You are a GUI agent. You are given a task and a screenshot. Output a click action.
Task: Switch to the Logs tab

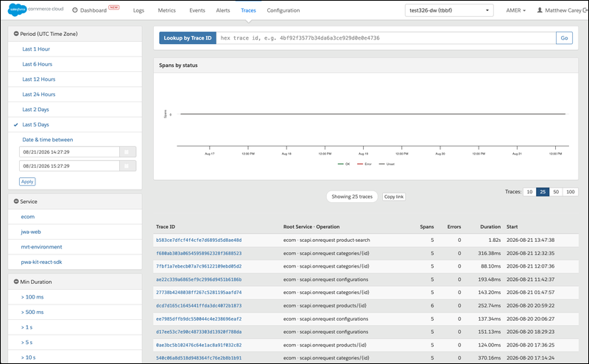pyautogui.click(x=138, y=10)
